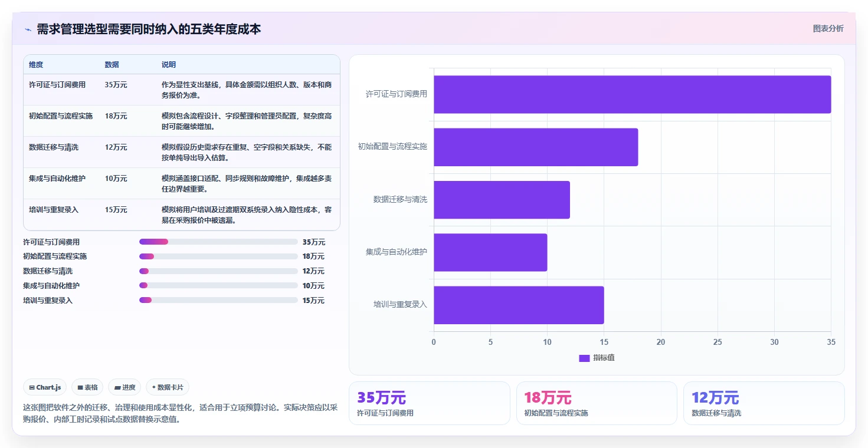Click the 18万元 value in table

116,116
